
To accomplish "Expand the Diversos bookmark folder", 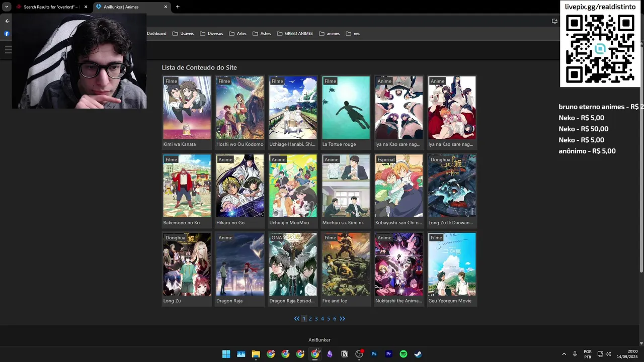I will [211, 34].
